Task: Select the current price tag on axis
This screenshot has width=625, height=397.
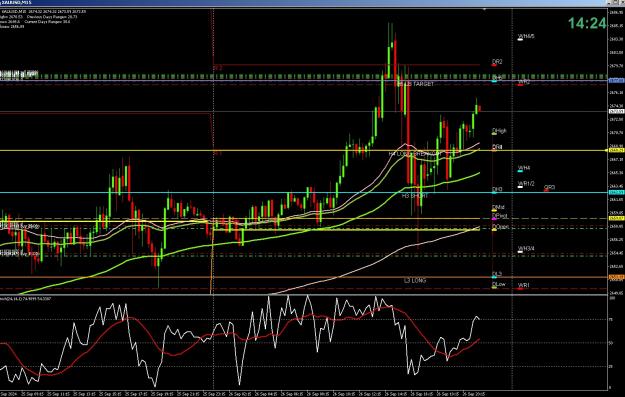Action: (617, 111)
